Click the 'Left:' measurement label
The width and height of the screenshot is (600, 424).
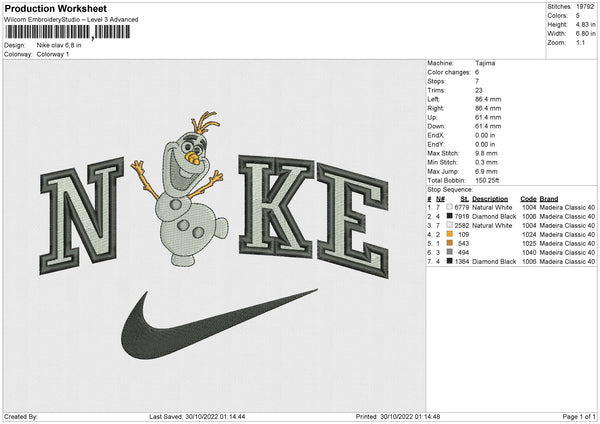click(433, 99)
